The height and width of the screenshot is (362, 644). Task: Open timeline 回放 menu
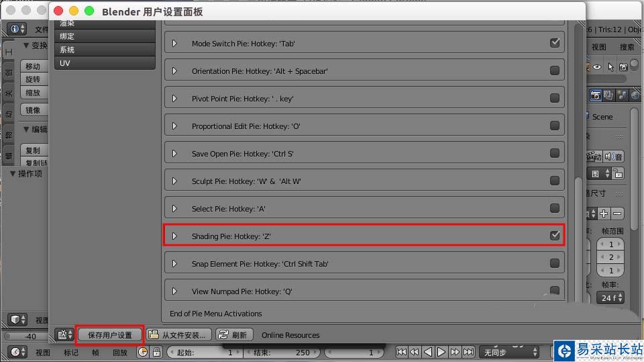pyautogui.click(x=120, y=353)
